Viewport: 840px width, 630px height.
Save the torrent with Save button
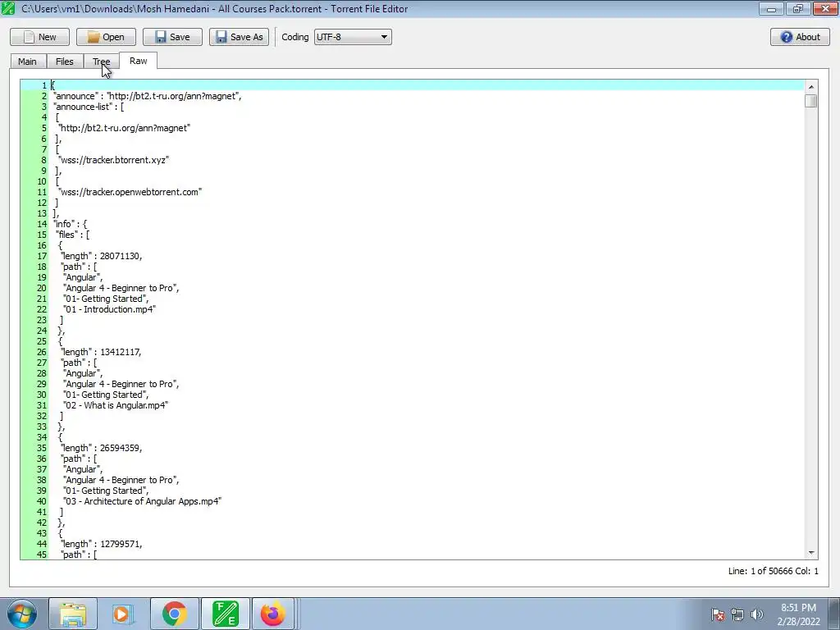click(x=172, y=37)
